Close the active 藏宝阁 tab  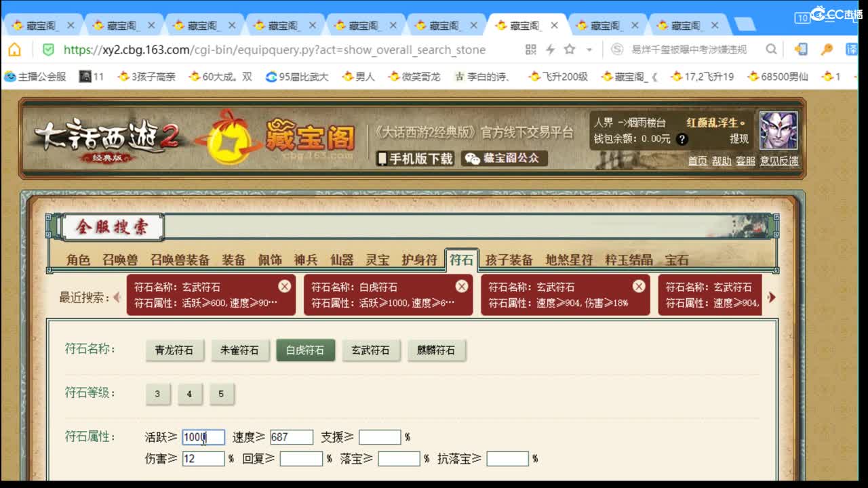click(x=554, y=25)
